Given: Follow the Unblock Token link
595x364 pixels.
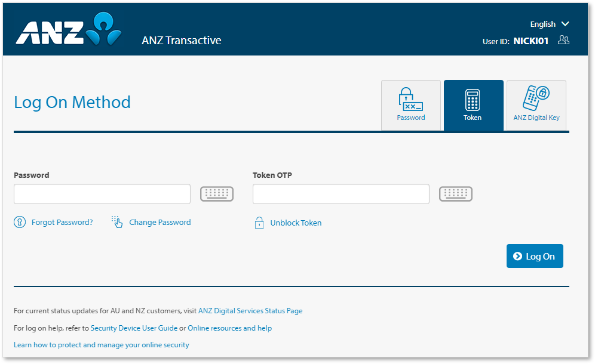Looking at the screenshot, I should [x=296, y=223].
